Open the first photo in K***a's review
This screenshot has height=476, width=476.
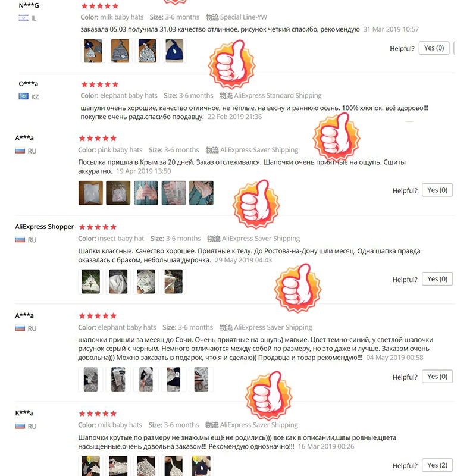click(90, 466)
